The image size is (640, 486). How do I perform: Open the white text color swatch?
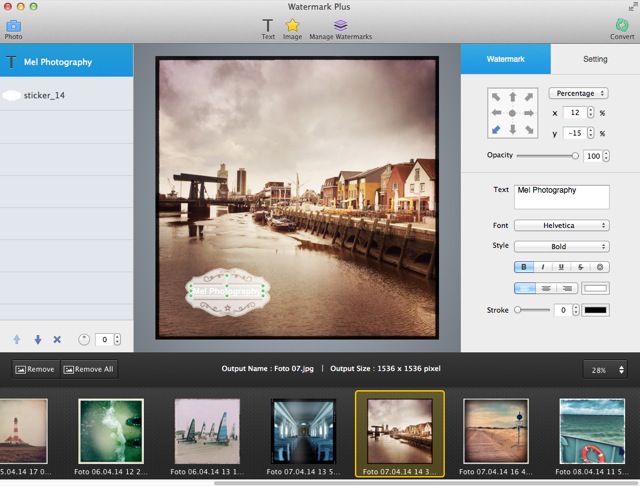click(x=596, y=288)
